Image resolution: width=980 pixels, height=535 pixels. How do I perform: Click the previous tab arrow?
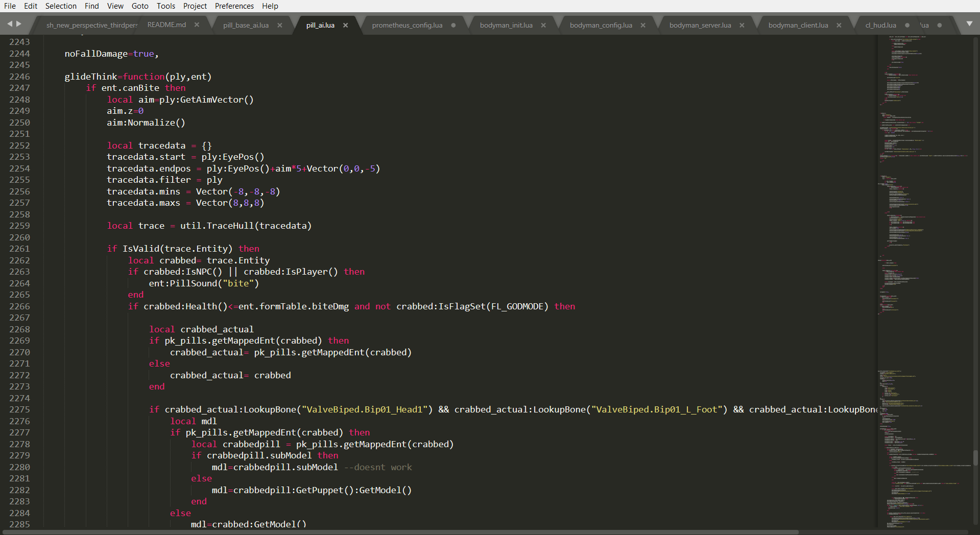click(x=10, y=24)
